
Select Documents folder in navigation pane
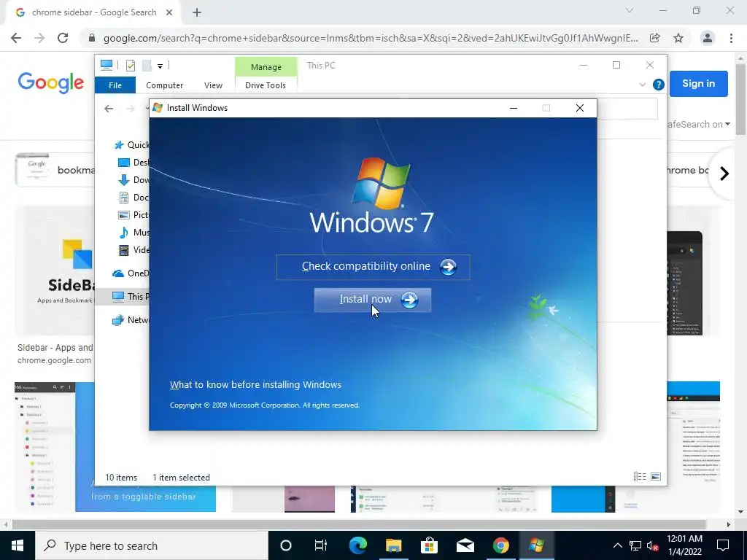pos(133,197)
